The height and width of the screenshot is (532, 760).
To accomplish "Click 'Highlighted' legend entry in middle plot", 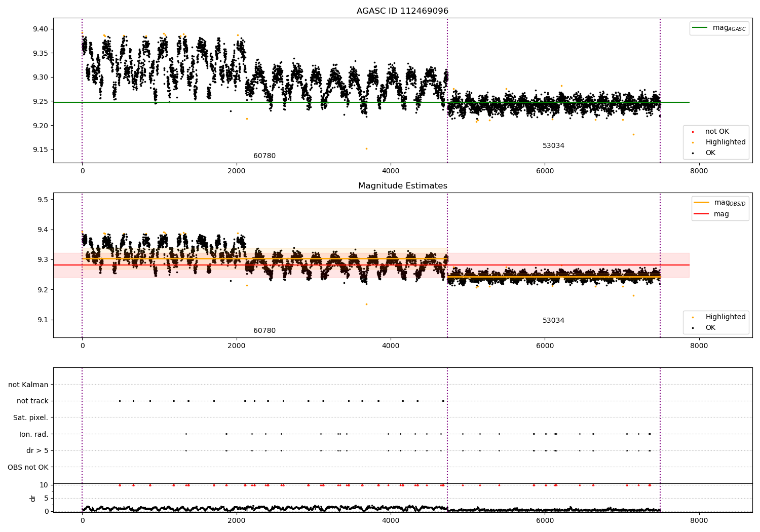I will (x=719, y=317).
